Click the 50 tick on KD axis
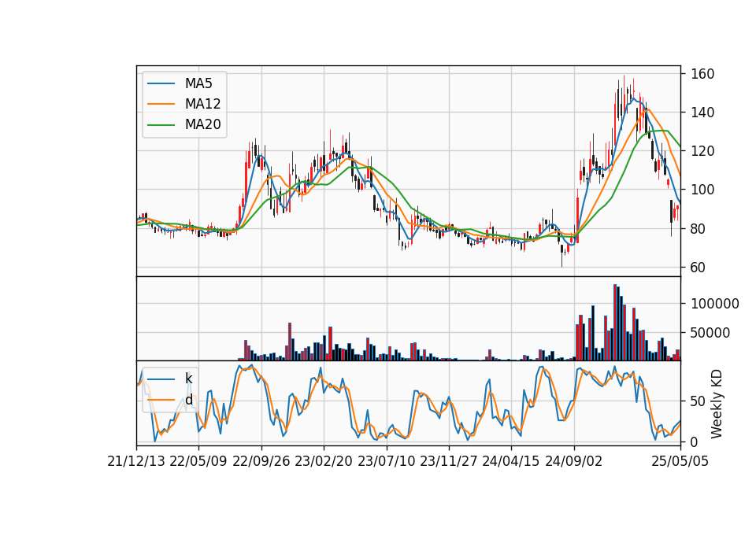This screenshot has height=543, width=756. click(699, 401)
